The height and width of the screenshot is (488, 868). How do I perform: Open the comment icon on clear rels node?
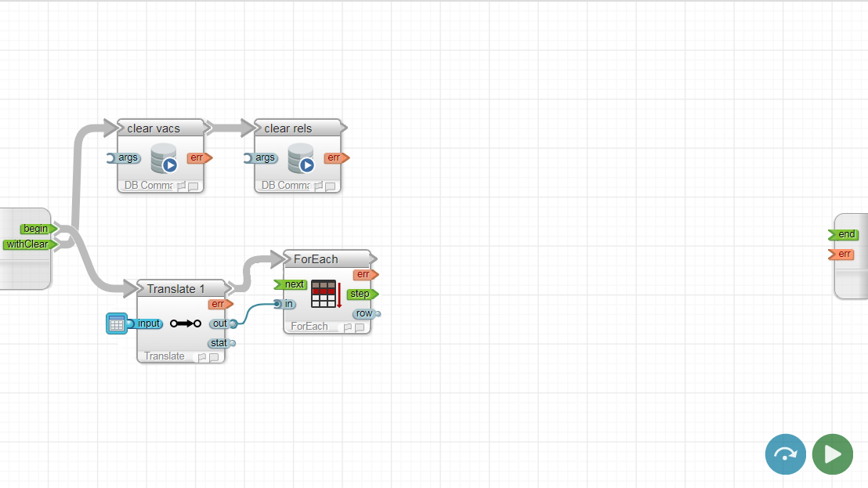tap(330, 186)
